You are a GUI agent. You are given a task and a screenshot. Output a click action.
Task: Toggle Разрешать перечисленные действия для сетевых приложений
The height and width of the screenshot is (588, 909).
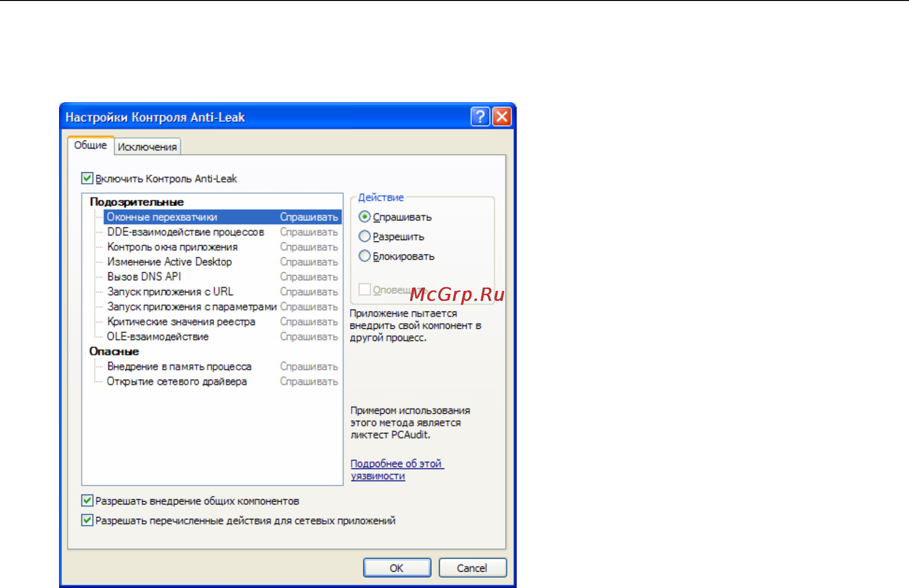tap(87, 520)
